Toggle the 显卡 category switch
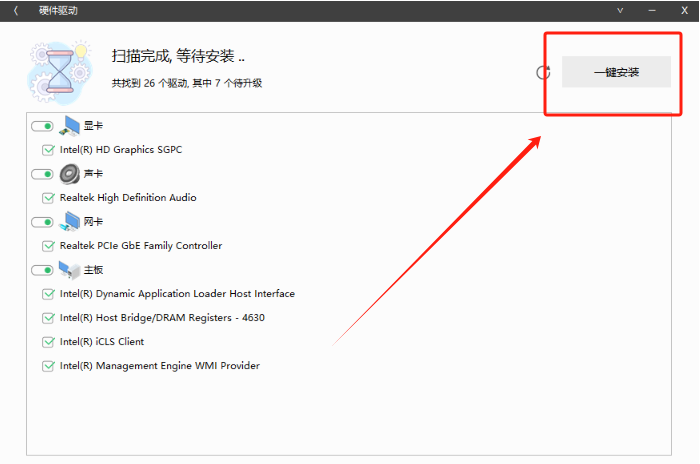 pyautogui.click(x=42, y=126)
